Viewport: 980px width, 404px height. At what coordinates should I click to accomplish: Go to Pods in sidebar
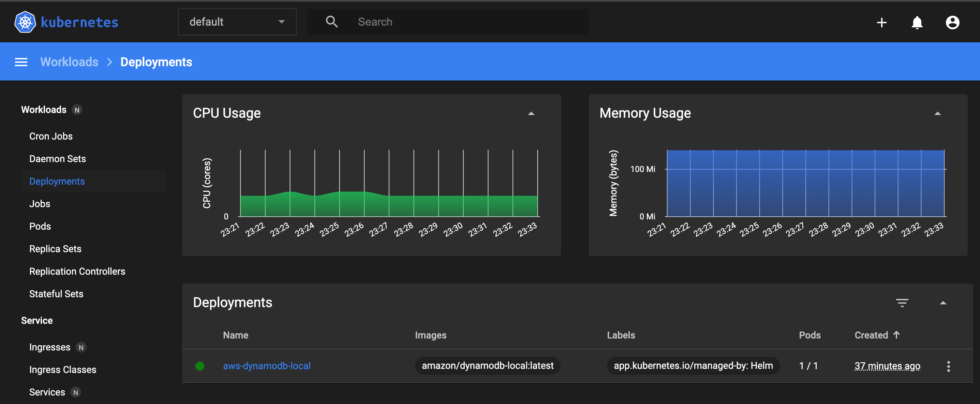pos(40,226)
